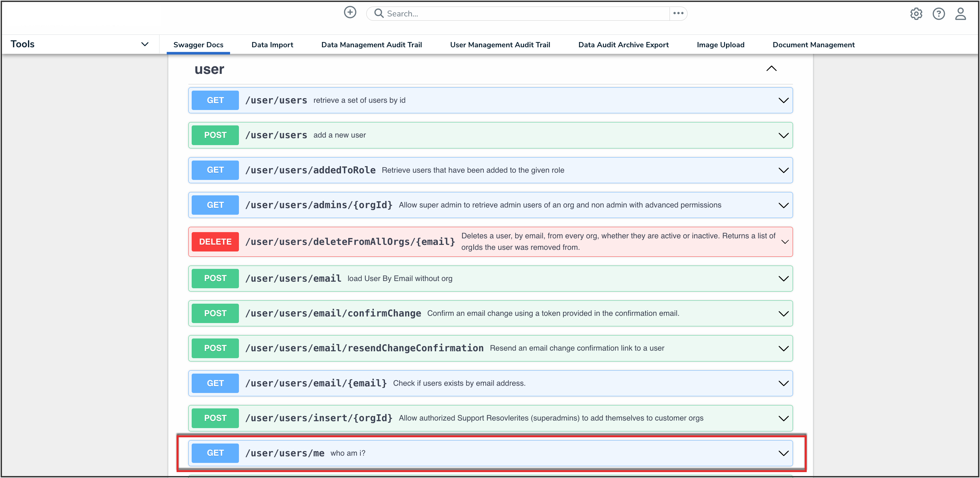Open the User Management Audit Trail tab

coord(500,45)
